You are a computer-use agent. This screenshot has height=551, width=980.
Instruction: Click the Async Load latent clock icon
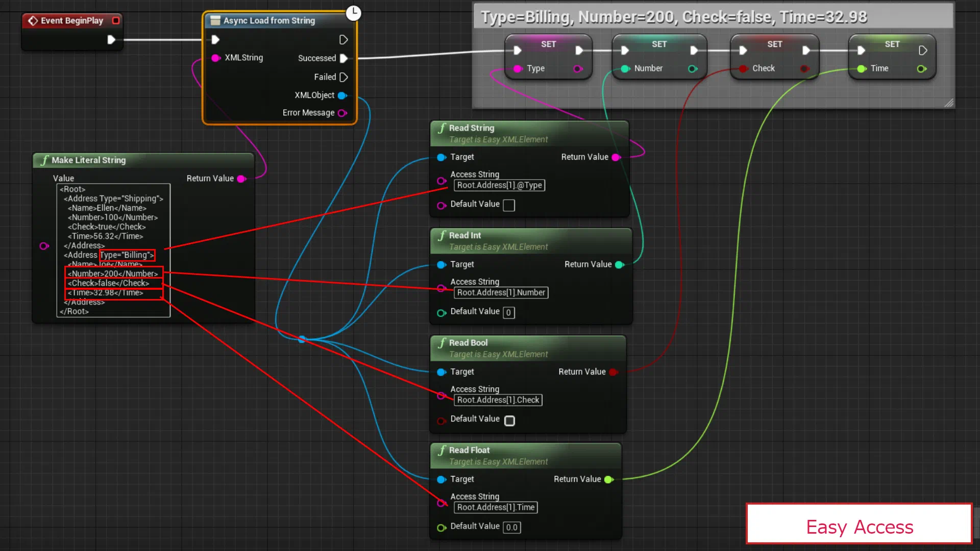pos(353,13)
